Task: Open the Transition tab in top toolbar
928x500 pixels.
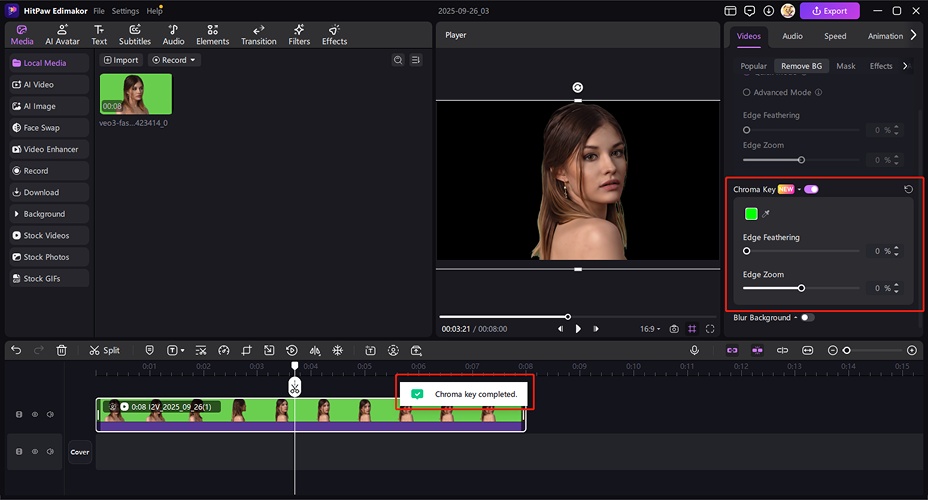Action: pyautogui.click(x=258, y=35)
